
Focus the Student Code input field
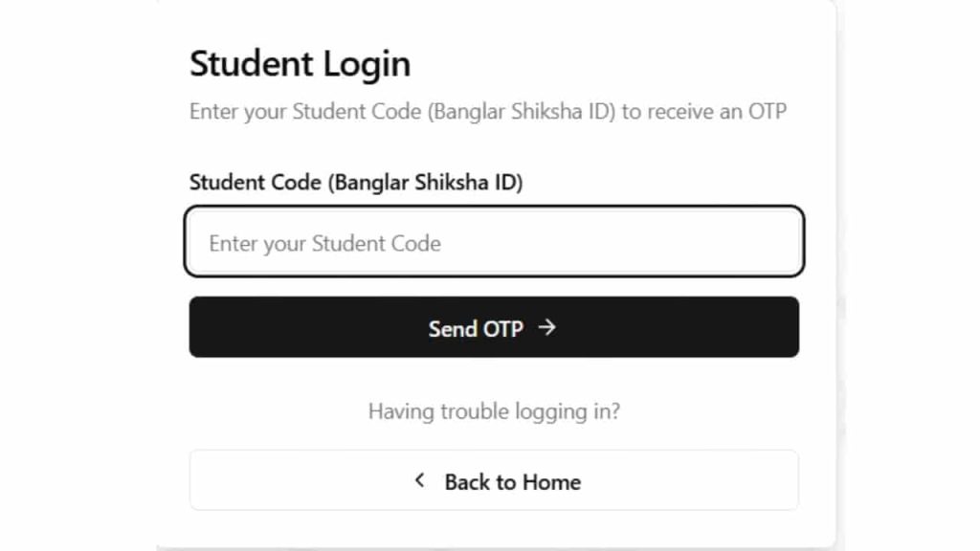click(x=494, y=242)
